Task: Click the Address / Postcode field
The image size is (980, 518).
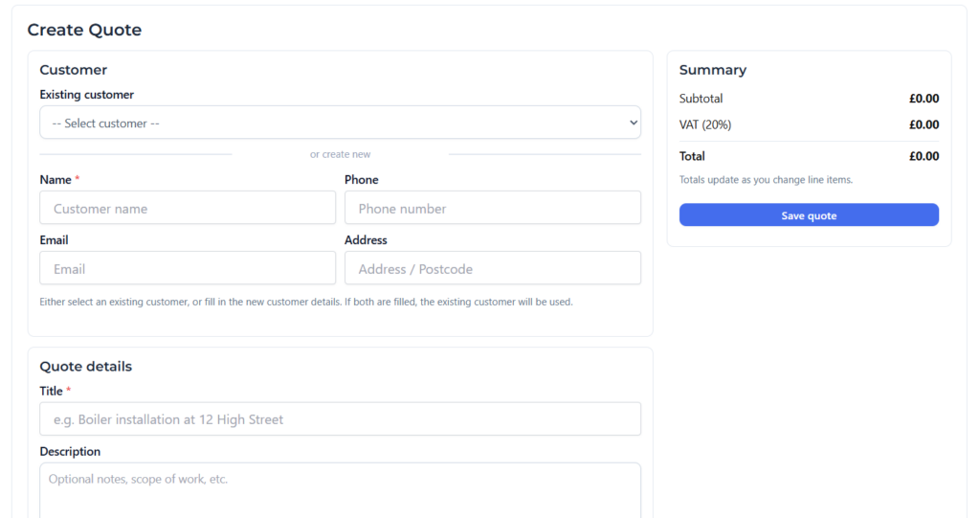Action: click(x=492, y=269)
